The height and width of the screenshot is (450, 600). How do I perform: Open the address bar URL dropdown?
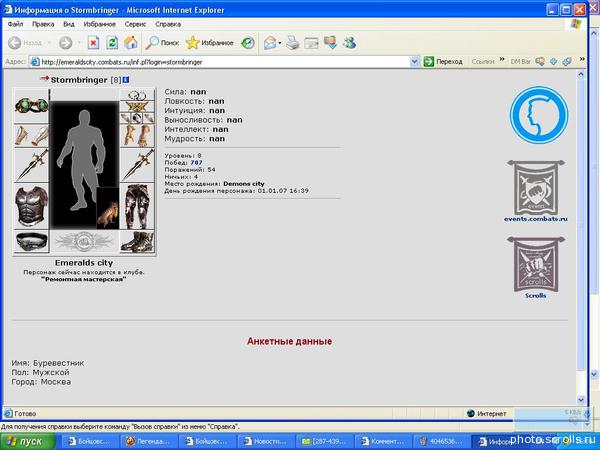click(x=416, y=61)
